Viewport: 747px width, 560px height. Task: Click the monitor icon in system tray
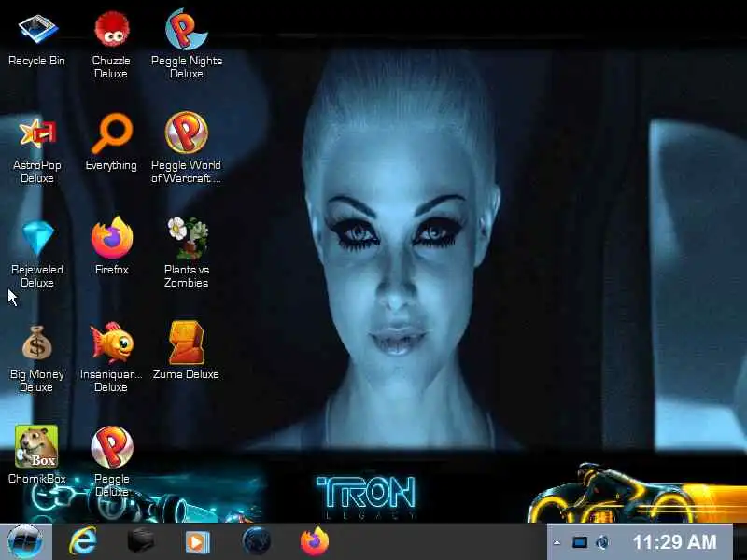[x=579, y=542]
